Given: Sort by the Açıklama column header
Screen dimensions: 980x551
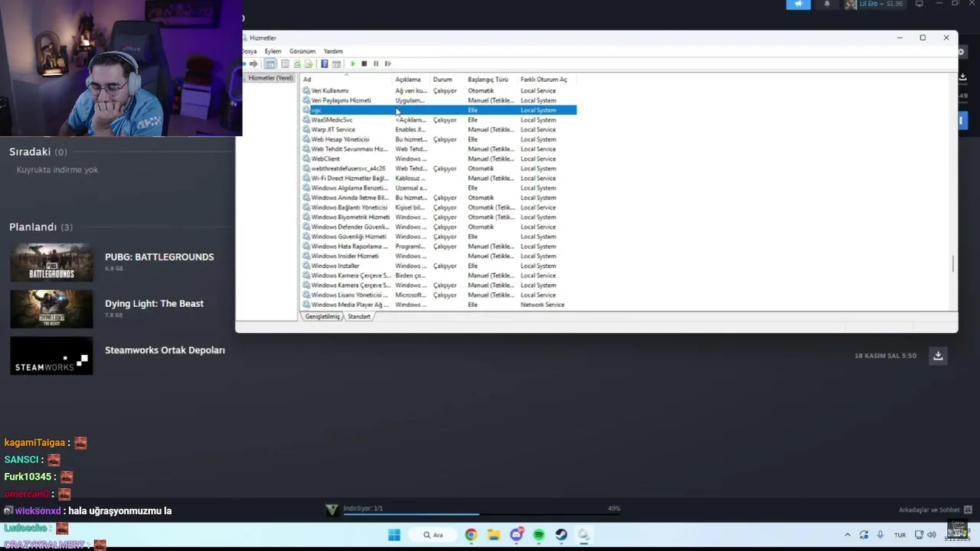Looking at the screenshot, I should (411, 80).
